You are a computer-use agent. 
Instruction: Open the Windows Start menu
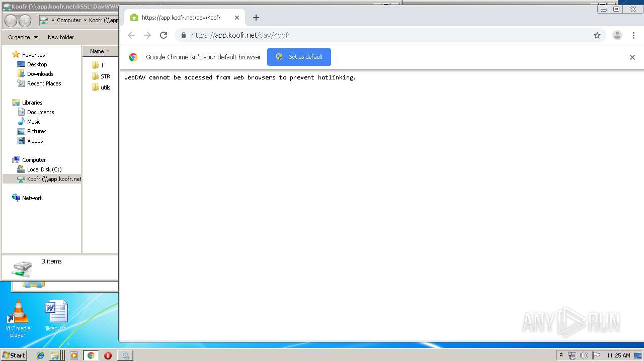click(x=14, y=355)
